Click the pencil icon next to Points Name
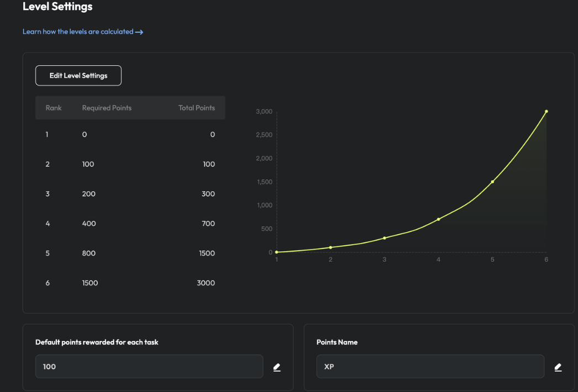Screen dimensions: 578x392 pos(558,367)
